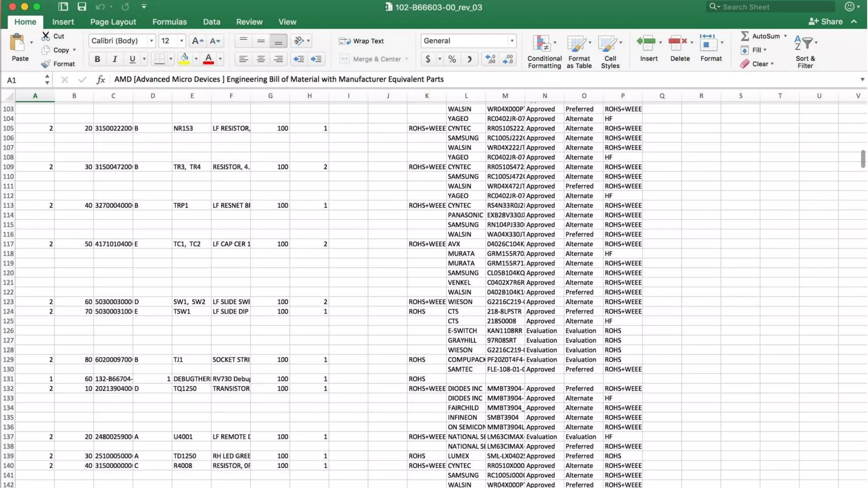Click the Save disk icon in title bar
This screenshot has height=488, width=868.
point(82,7)
